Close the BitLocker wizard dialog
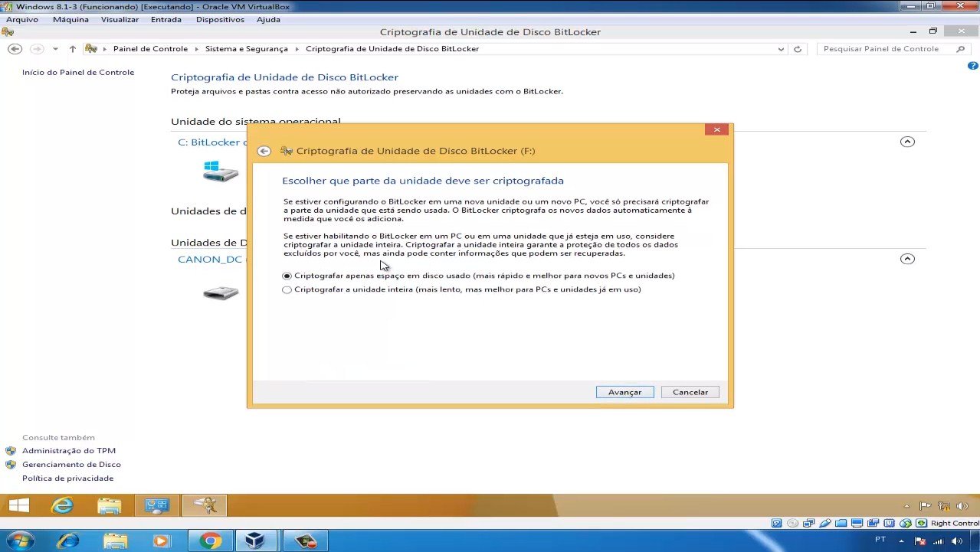 click(716, 129)
